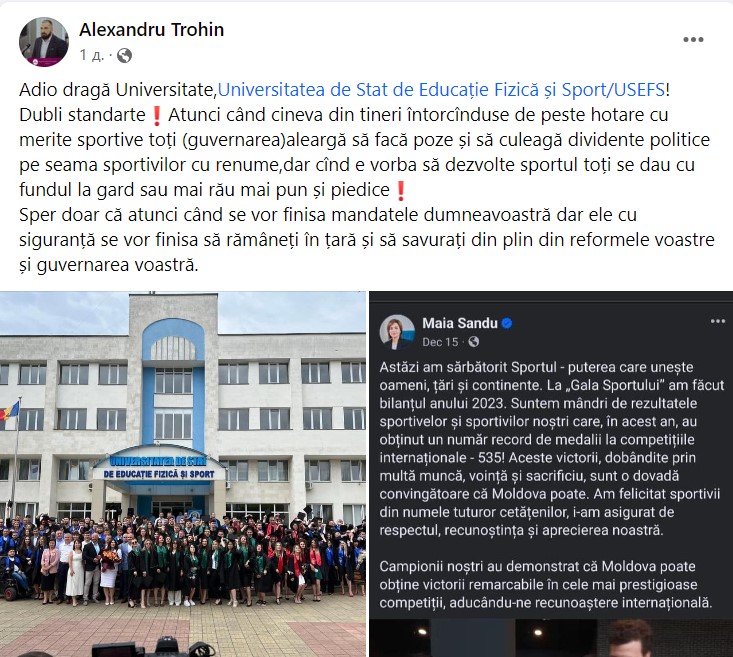733x657 pixels.
Task: Click the 'Gala Sportului' paragraph text
Action: [552, 448]
